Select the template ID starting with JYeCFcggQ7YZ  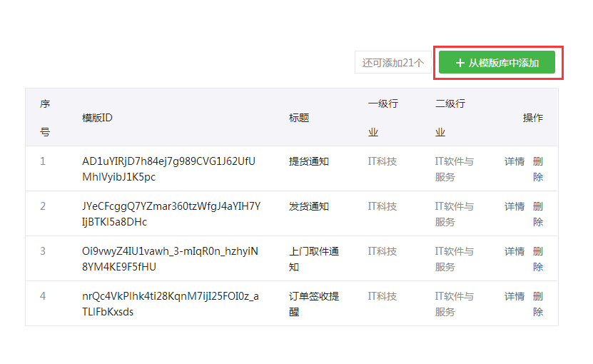[171, 214]
